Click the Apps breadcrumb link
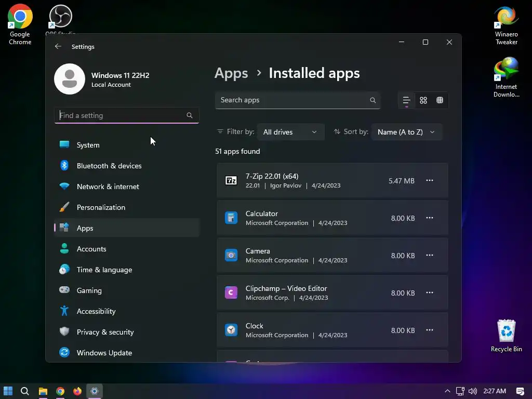This screenshot has height=399, width=532. (x=231, y=73)
